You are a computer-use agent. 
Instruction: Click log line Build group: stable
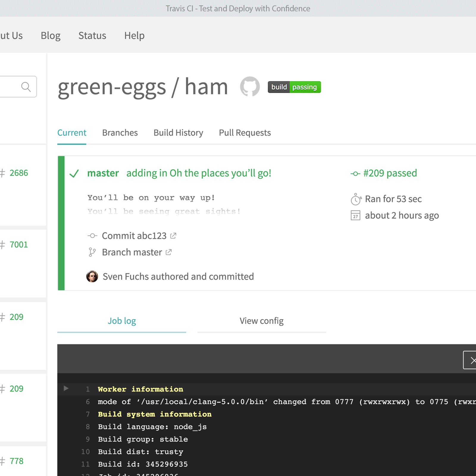[x=143, y=439]
